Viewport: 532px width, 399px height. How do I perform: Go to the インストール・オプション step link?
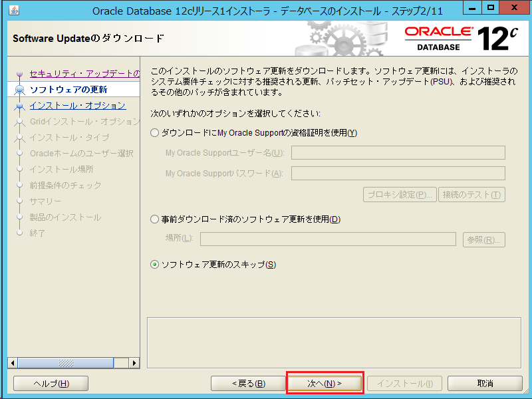pos(78,105)
